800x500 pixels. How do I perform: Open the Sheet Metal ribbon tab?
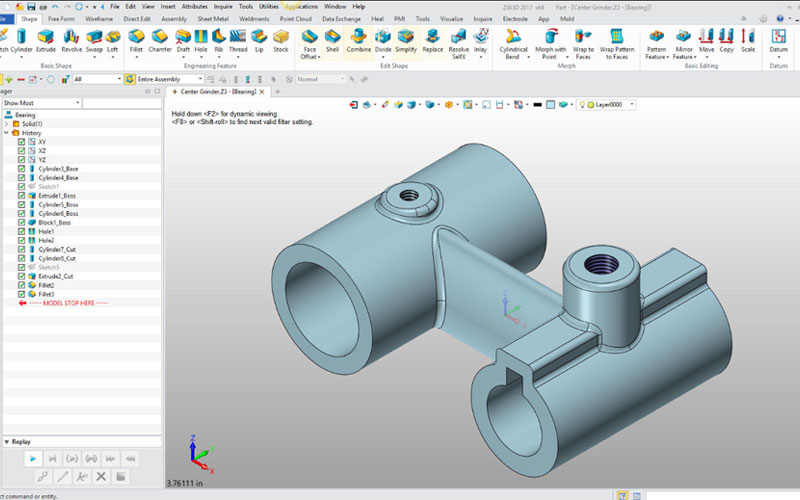tap(213, 19)
